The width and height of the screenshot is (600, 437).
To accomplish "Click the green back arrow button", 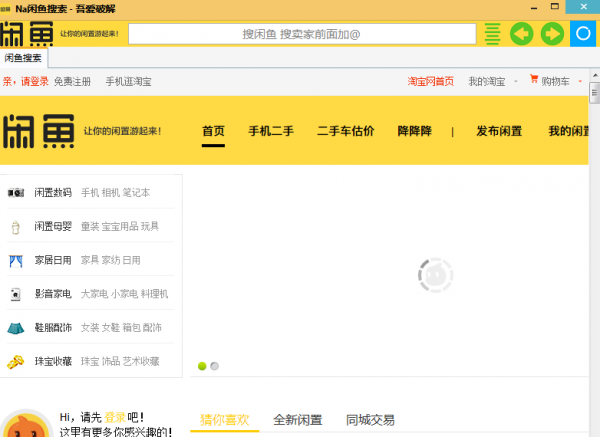I will pos(521,34).
